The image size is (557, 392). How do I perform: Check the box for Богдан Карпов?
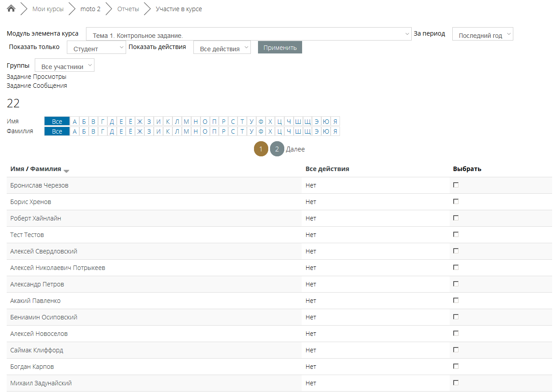pos(456,366)
